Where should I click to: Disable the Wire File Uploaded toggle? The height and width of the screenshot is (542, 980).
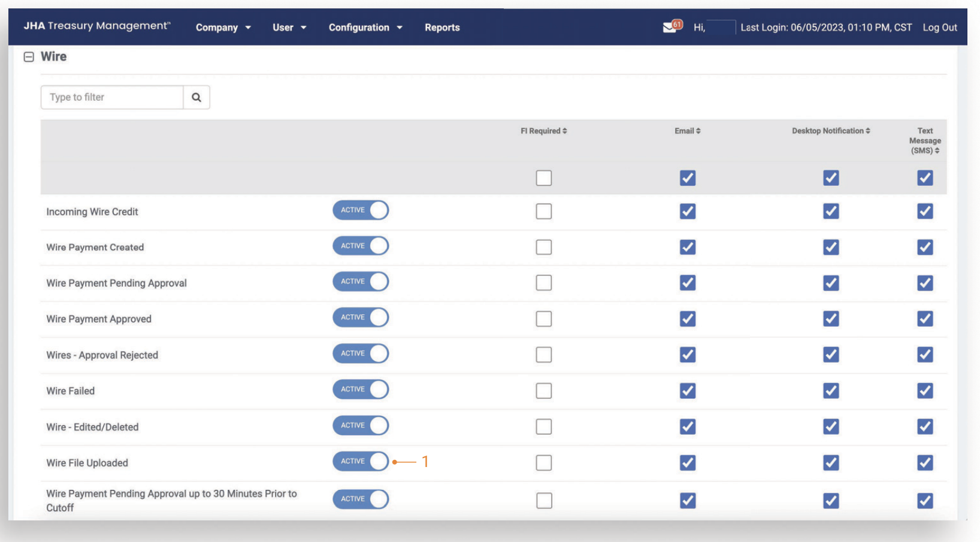pyautogui.click(x=361, y=461)
